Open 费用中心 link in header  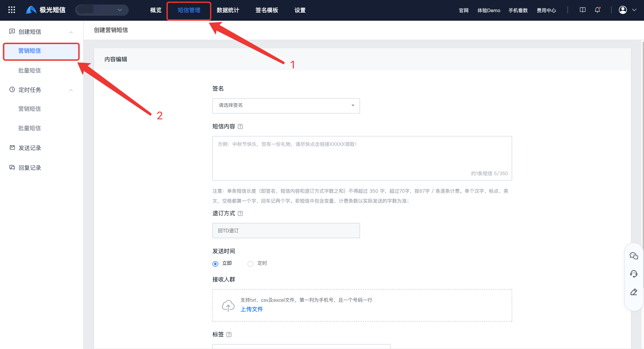tap(546, 10)
